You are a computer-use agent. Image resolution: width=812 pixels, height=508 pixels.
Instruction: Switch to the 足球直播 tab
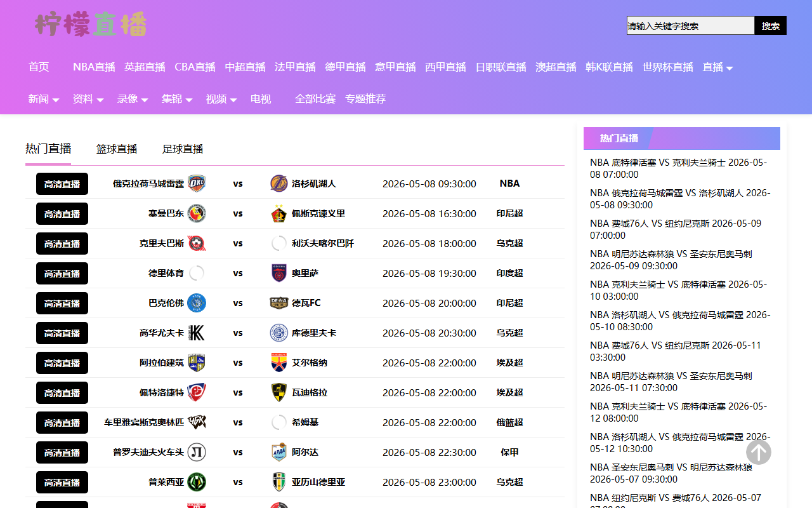coord(183,149)
